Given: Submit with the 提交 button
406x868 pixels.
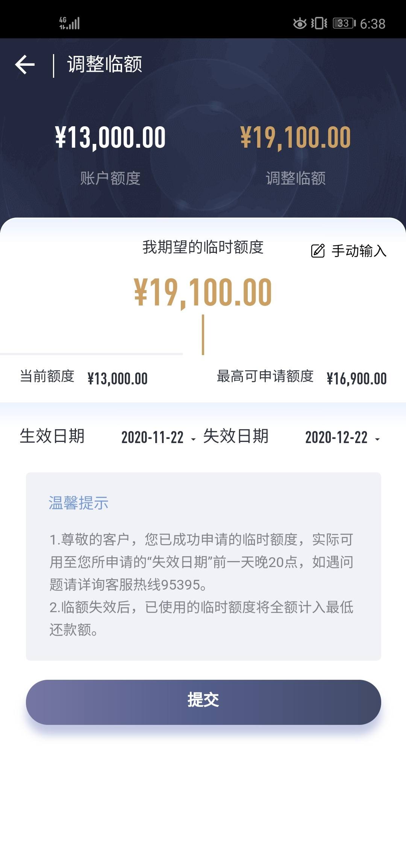Looking at the screenshot, I should pos(203,702).
